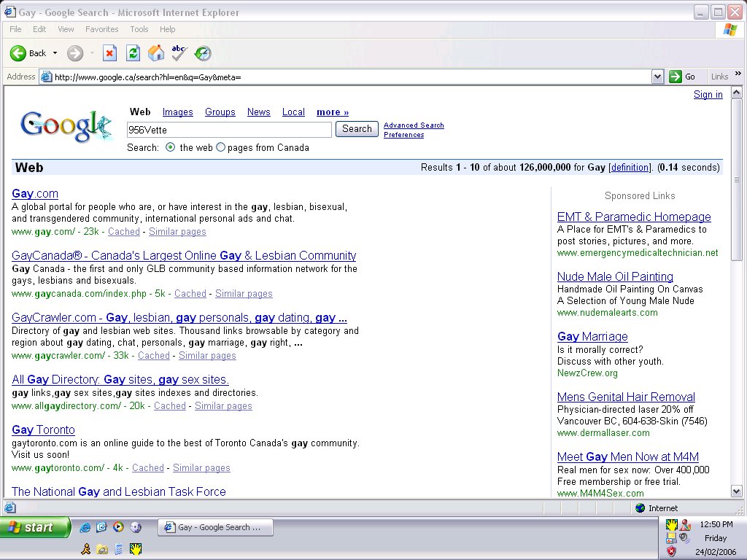Open the File menu

pos(15,29)
